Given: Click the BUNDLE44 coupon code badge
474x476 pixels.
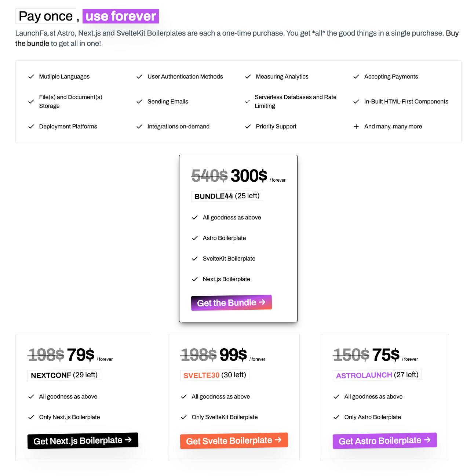Looking at the screenshot, I should click(x=227, y=196).
